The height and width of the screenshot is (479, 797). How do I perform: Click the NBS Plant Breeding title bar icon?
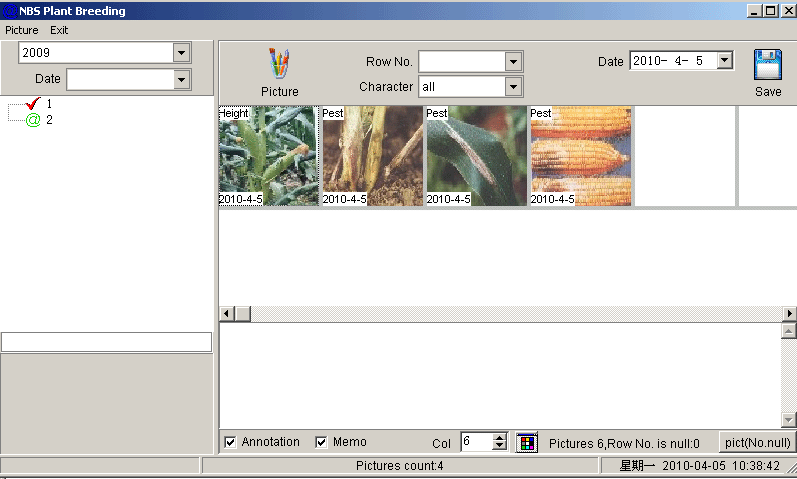point(10,11)
